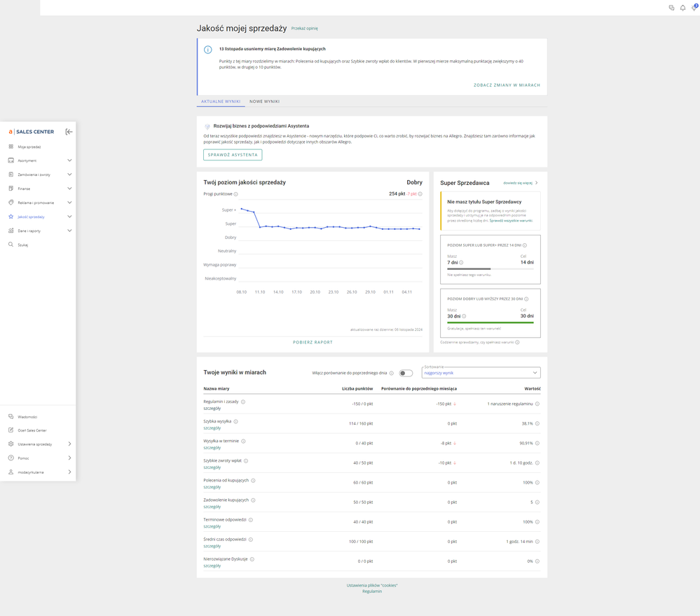This screenshot has height=616, width=700.
Task: Toggle comparison to previous day switch
Action: pos(406,373)
